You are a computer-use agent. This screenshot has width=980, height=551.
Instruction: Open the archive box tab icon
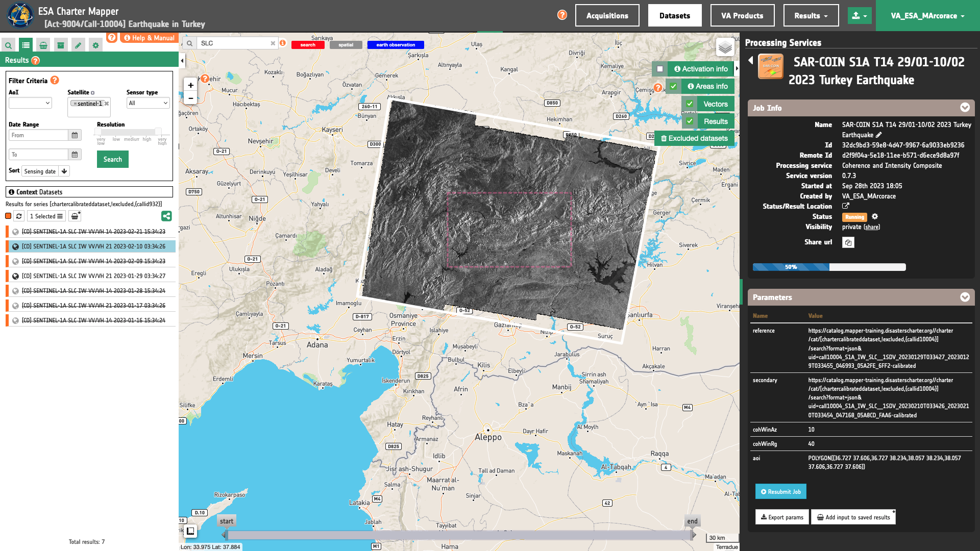(x=61, y=45)
